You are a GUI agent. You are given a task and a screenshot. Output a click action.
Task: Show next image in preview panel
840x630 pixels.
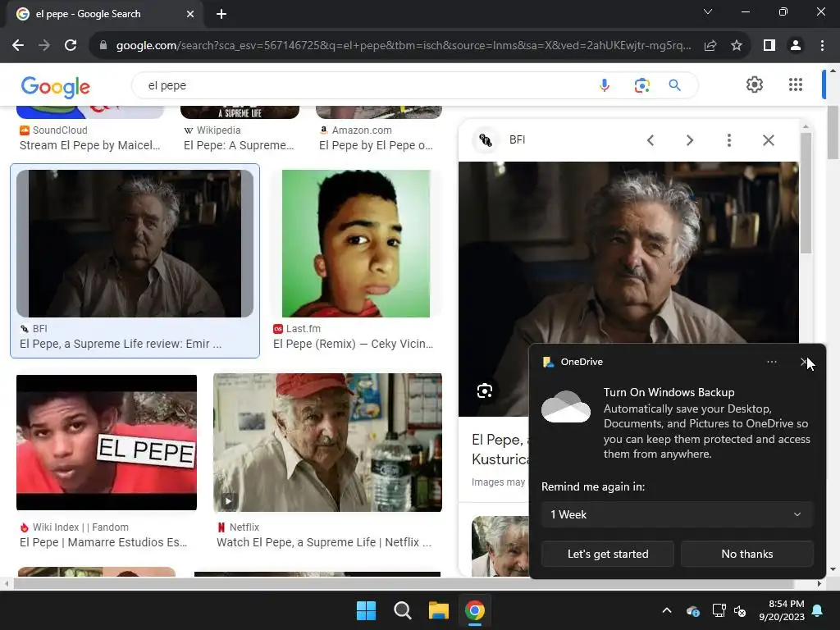[690, 140]
